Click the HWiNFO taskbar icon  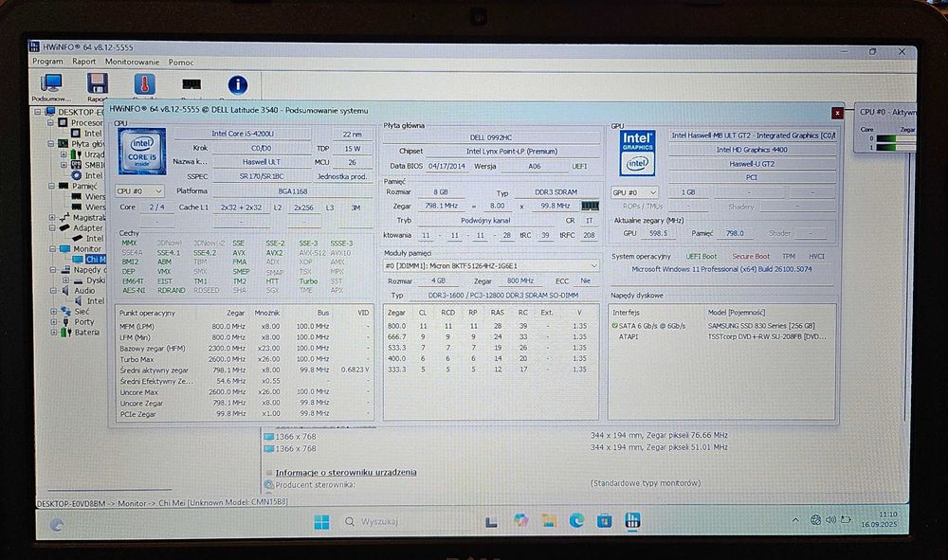pyautogui.click(x=632, y=520)
